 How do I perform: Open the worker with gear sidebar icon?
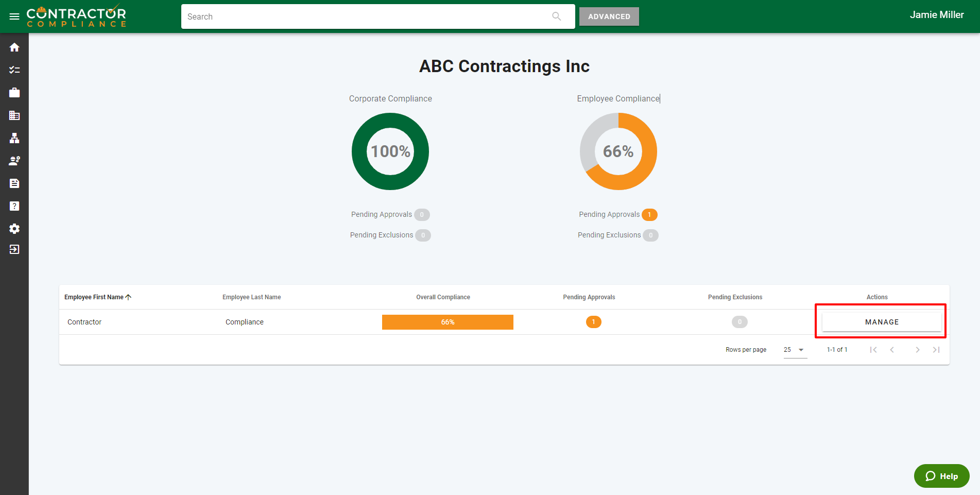pyautogui.click(x=14, y=161)
